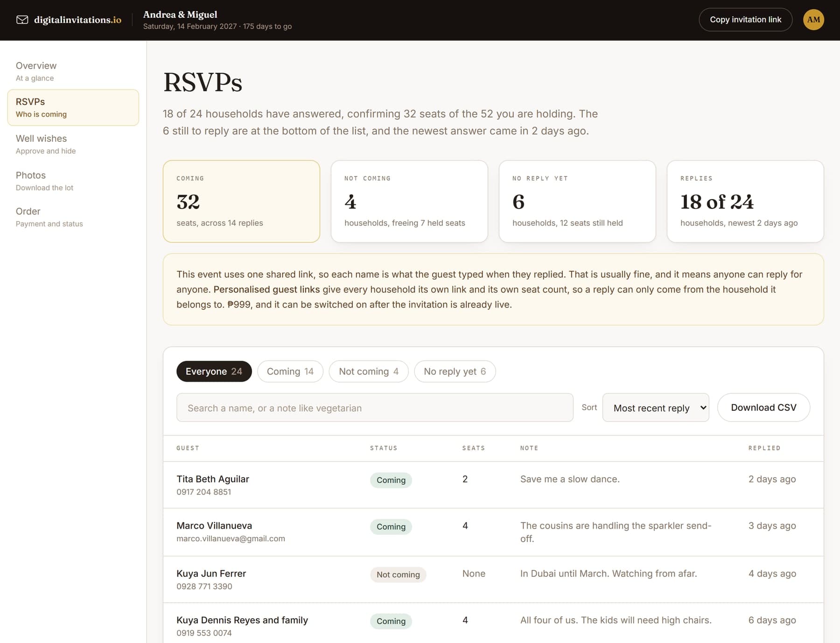This screenshot has width=840, height=643.
Task: Click the Replies 18 of 24 card
Action: (x=745, y=201)
